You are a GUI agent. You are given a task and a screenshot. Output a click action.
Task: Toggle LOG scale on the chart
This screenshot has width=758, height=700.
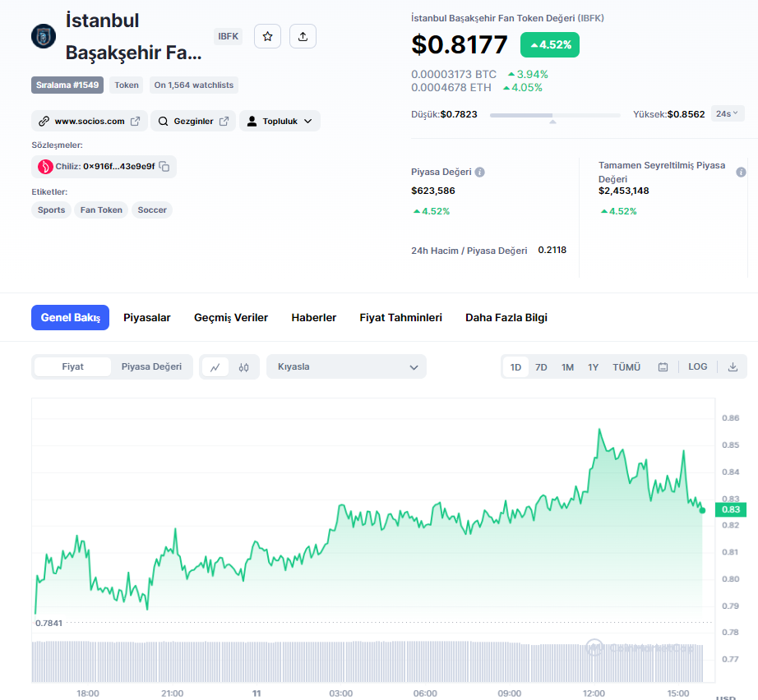697,367
